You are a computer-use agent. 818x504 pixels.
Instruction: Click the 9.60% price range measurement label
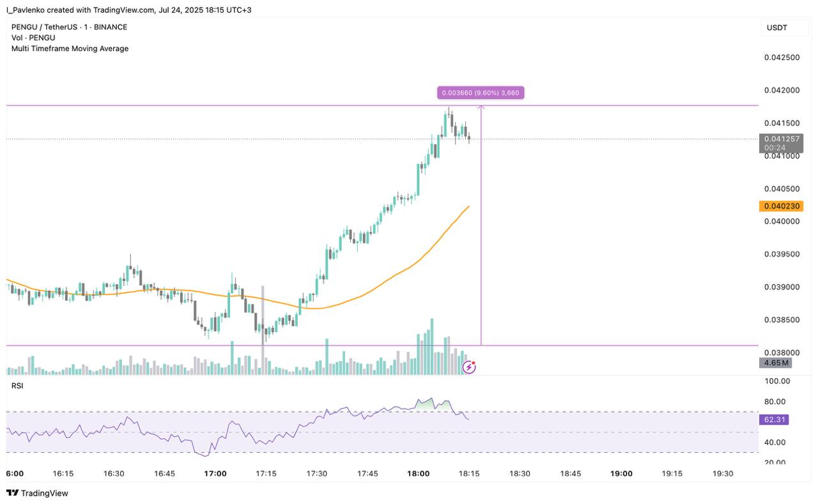pos(481,93)
